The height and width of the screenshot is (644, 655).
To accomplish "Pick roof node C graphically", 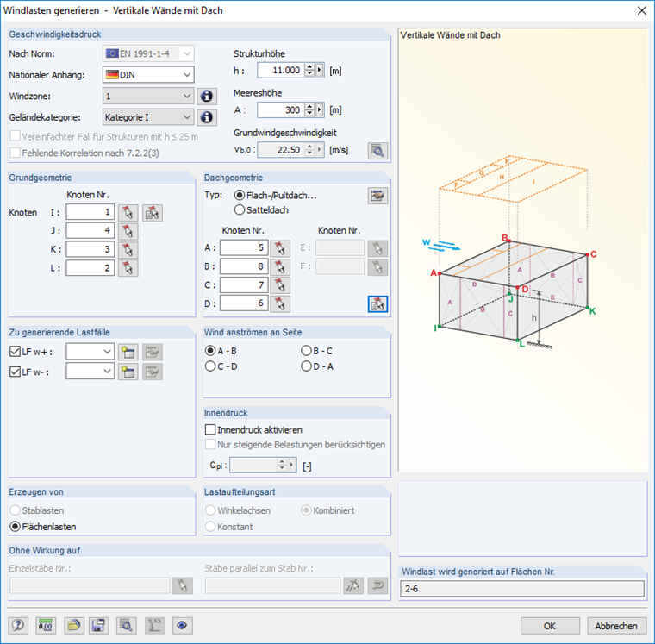I will point(280,285).
